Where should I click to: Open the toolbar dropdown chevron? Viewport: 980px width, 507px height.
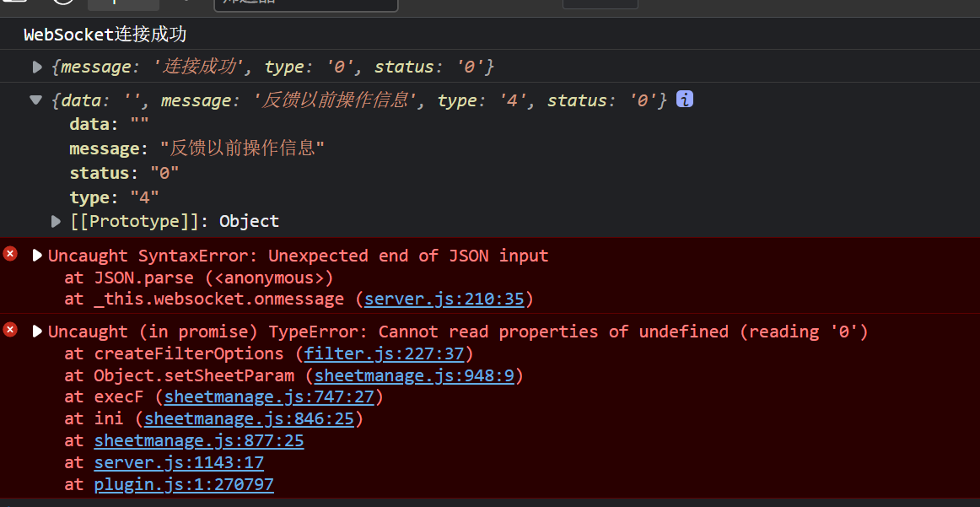click(187, 2)
